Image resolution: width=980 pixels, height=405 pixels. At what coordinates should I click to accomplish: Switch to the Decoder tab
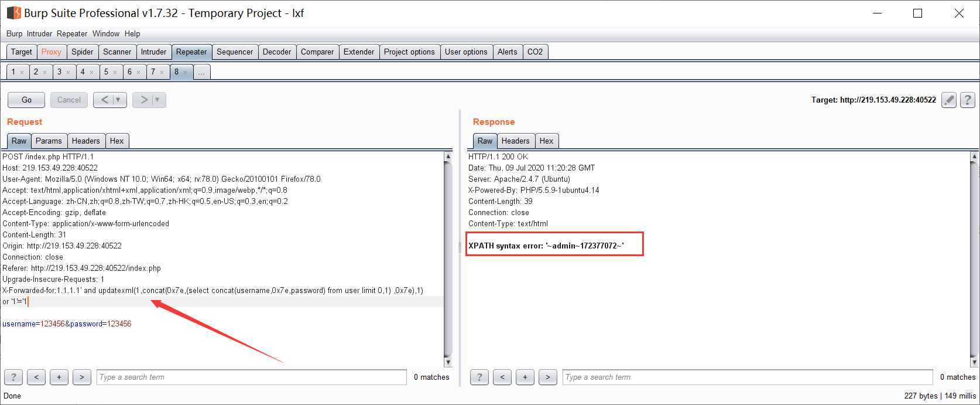click(x=277, y=52)
